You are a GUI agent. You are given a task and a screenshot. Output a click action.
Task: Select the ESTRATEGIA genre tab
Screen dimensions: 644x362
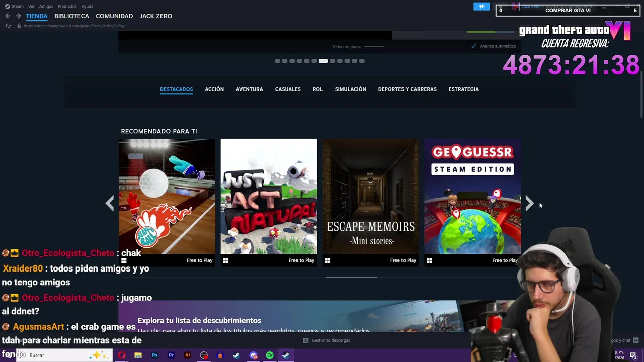464,89
